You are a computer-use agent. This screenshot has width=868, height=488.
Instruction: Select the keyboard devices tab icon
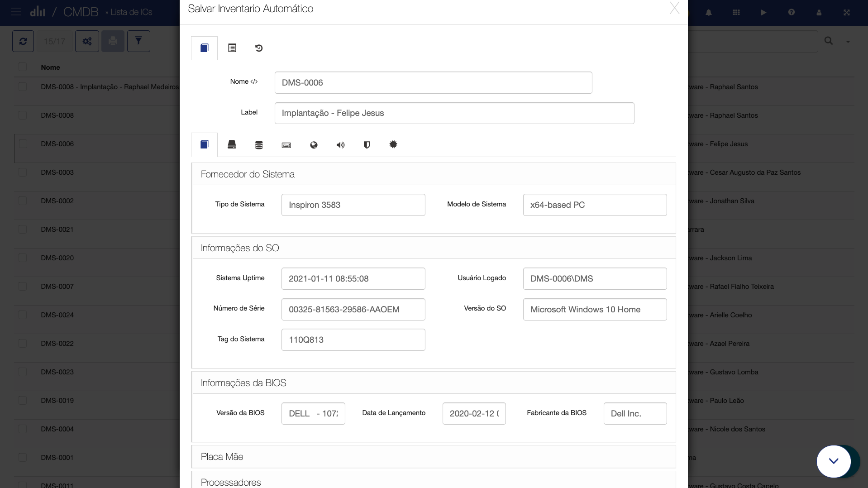click(286, 145)
